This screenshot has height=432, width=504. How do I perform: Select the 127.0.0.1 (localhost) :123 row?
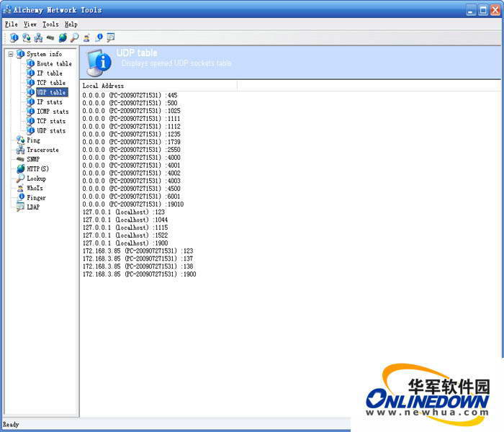(x=124, y=212)
